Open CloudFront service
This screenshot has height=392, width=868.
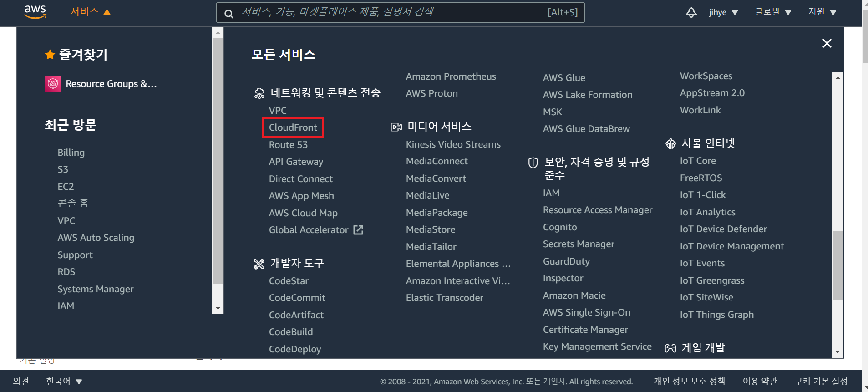[293, 127]
